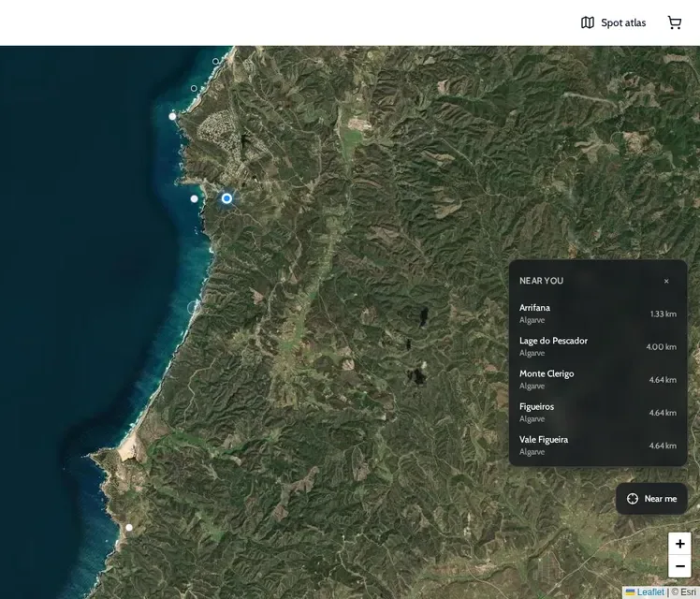The image size is (700, 599).
Task: Select Arrifana in the nearby list
Action: [598, 314]
